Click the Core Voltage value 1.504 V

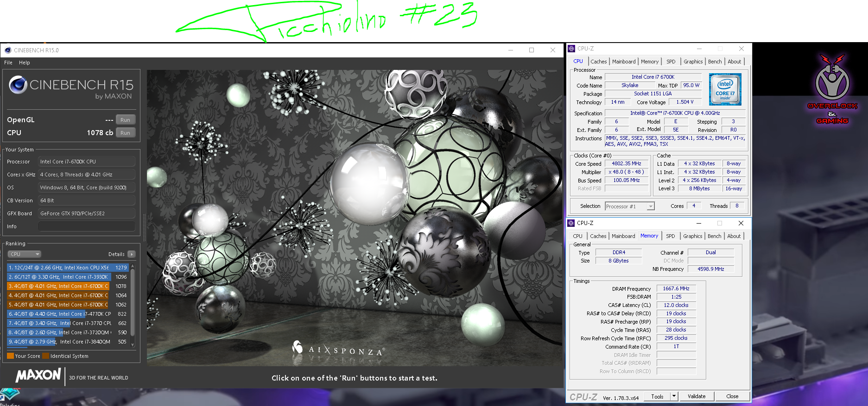click(684, 102)
